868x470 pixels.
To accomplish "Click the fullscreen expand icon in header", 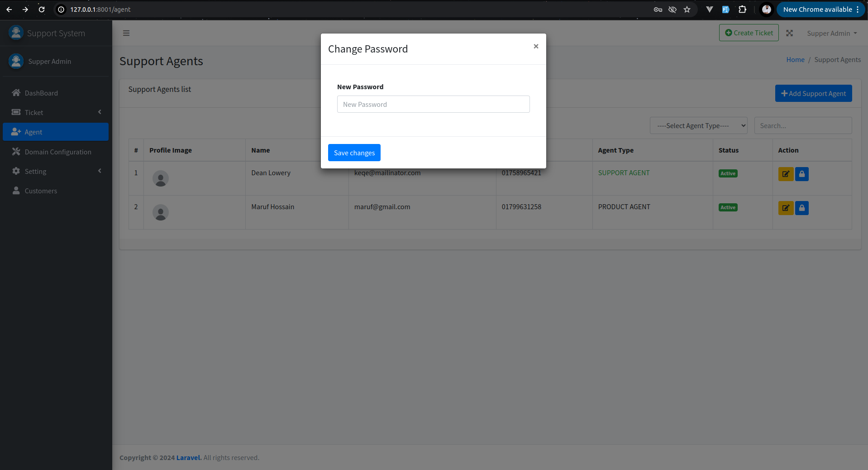I will [x=789, y=33].
